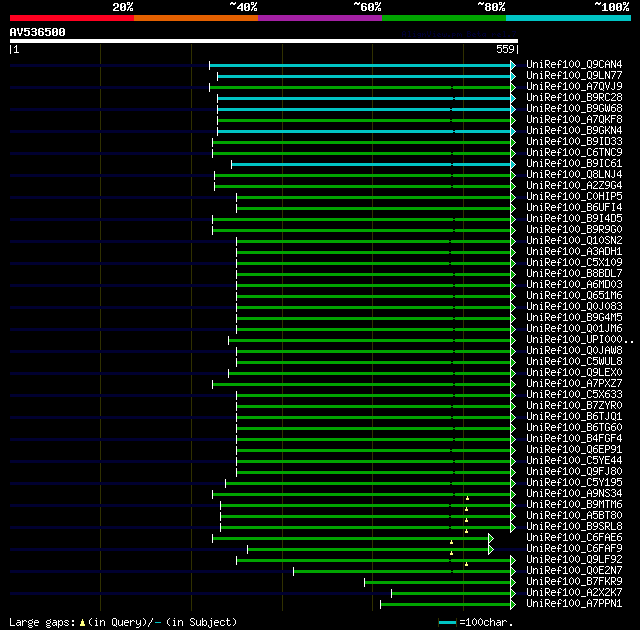
Task: Select the UniRef100_C5X109 label
Action: pos(574,263)
